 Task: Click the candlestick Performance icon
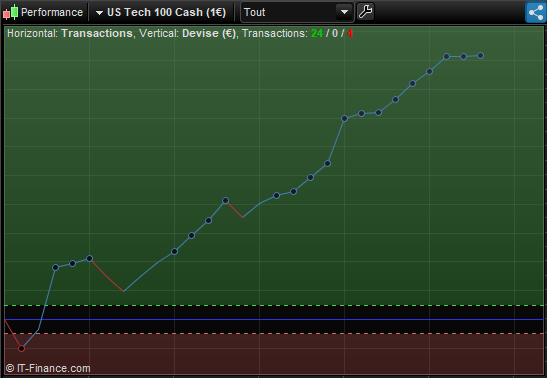(x=10, y=12)
